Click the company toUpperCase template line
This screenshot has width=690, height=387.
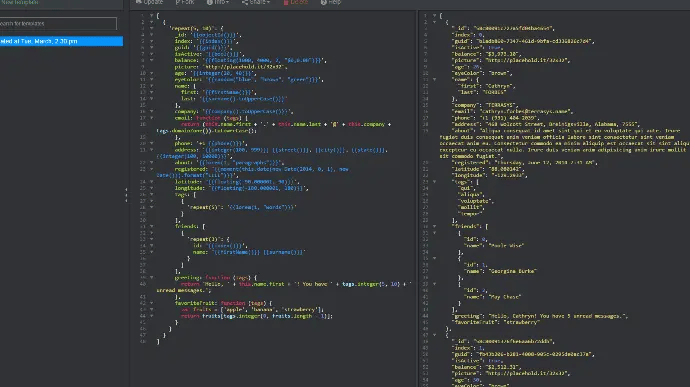(x=234, y=111)
